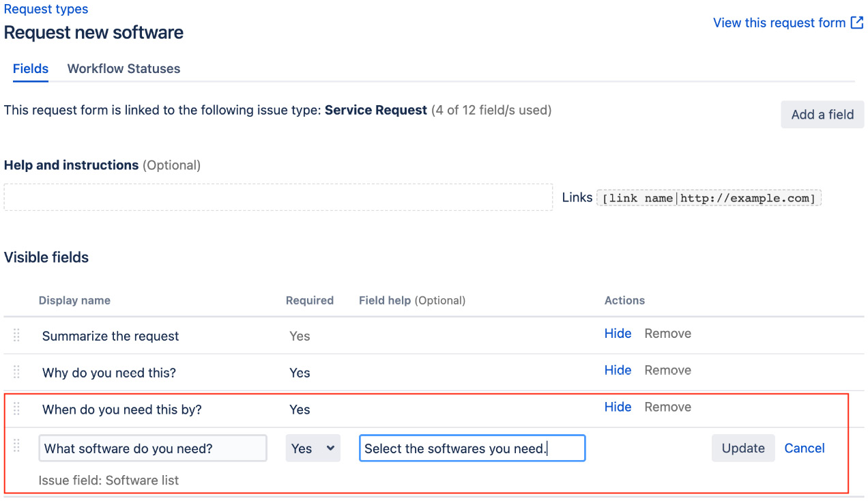Click the external link icon beside 'View this request form'
The width and height of the screenshot is (868, 501).
(x=857, y=23)
